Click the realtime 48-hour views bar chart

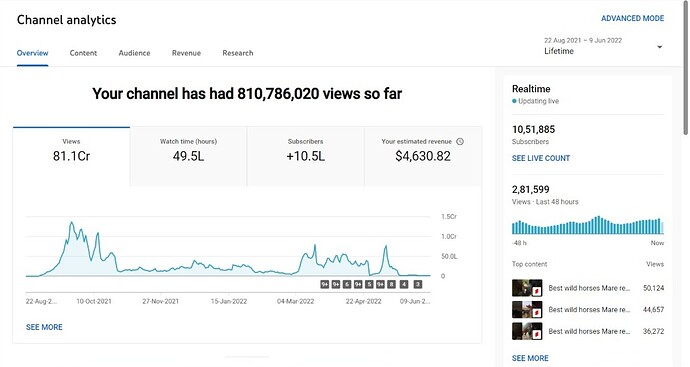587,225
